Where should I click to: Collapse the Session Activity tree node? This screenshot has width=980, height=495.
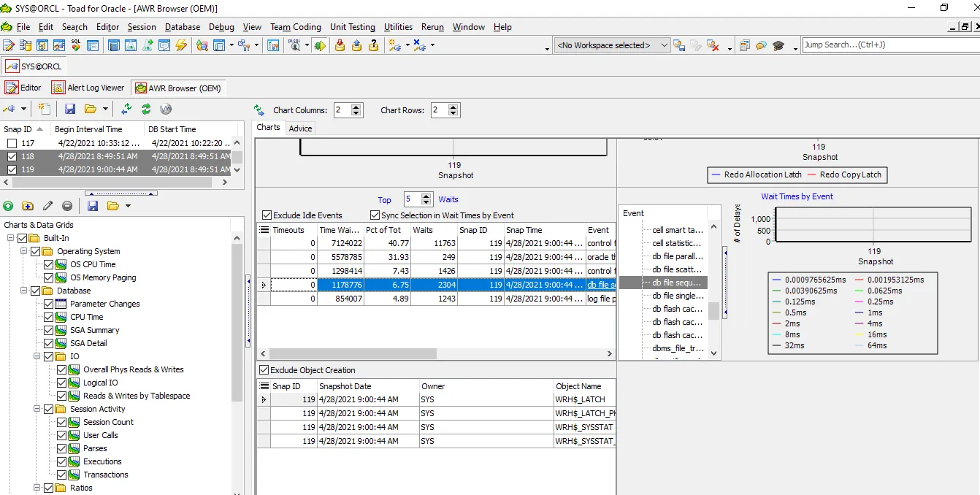click(x=37, y=409)
